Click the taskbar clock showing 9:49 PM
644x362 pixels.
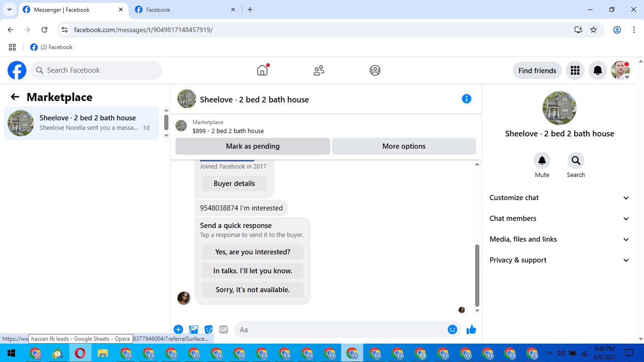(x=604, y=353)
